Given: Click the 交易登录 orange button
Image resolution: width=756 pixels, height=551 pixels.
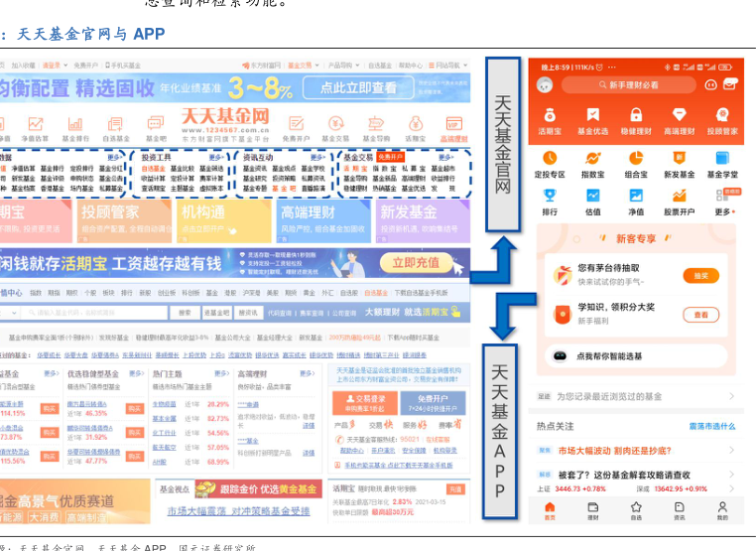Looking at the screenshot, I should (x=365, y=403).
